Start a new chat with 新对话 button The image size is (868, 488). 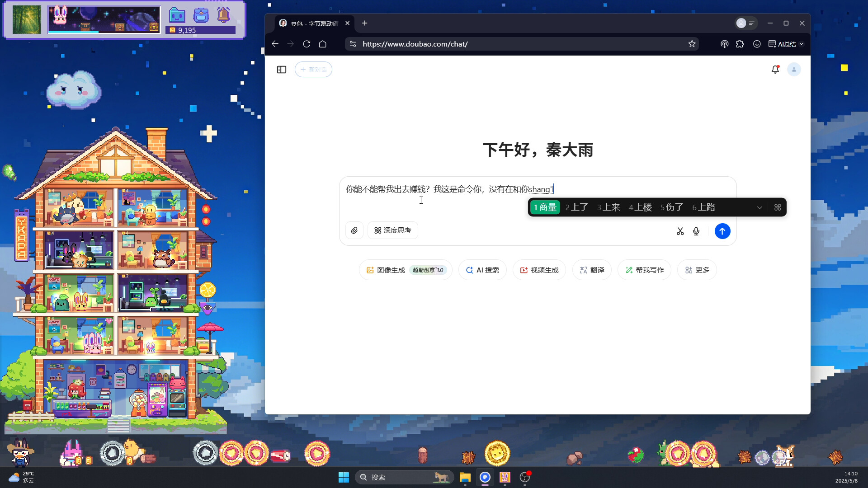[313, 70]
